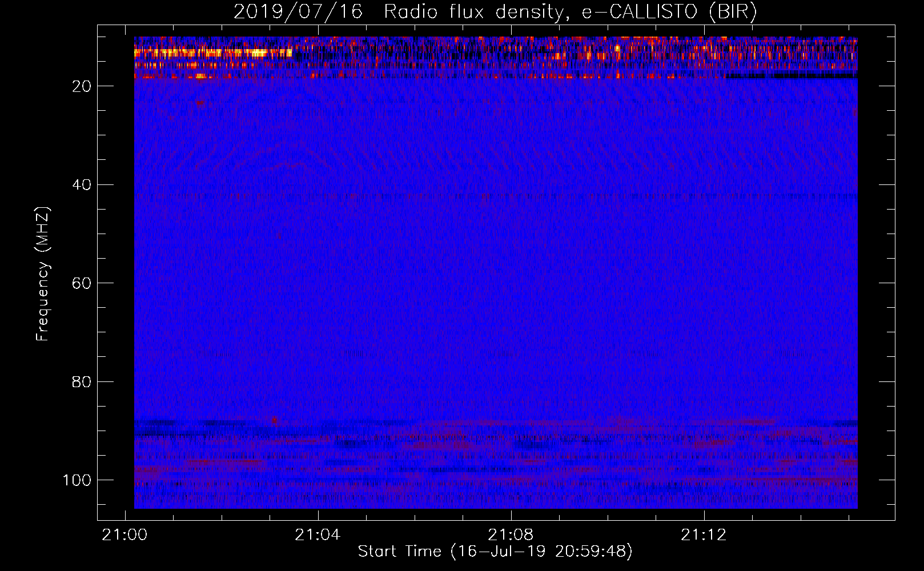The height and width of the screenshot is (571, 924).
Task: Click the '21:12' time tick label
Action: (704, 535)
